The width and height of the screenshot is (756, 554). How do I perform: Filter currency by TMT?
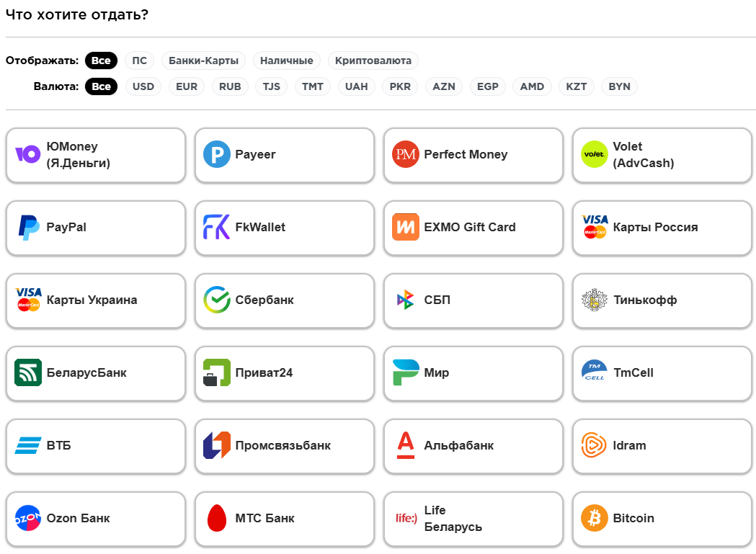click(x=313, y=86)
